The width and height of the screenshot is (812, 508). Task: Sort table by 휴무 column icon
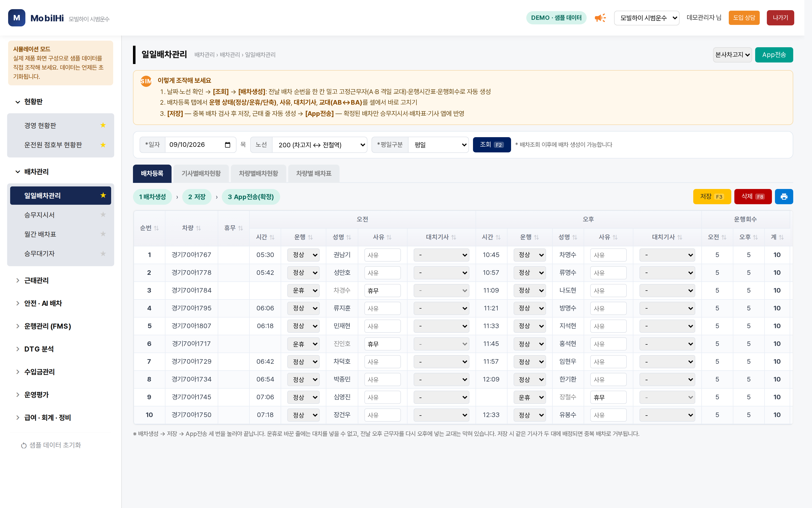(x=241, y=228)
